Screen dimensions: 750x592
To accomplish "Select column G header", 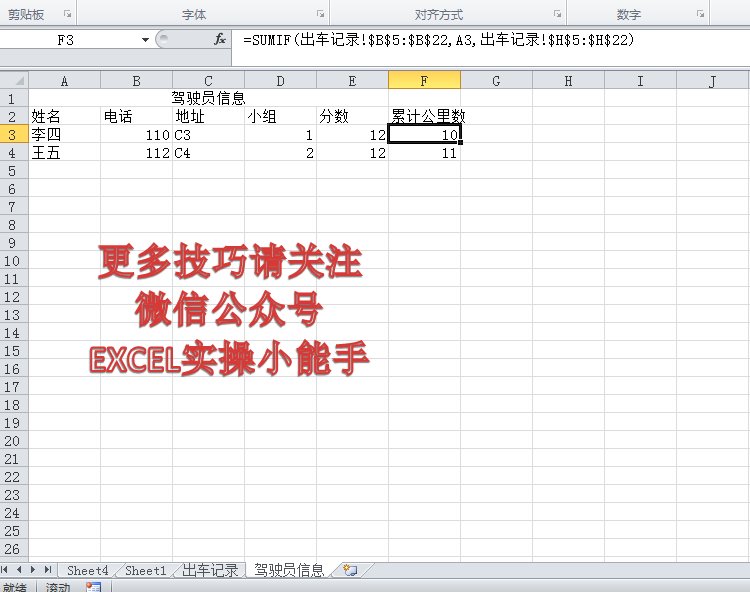I will pyautogui.click(x=496, y=80).
